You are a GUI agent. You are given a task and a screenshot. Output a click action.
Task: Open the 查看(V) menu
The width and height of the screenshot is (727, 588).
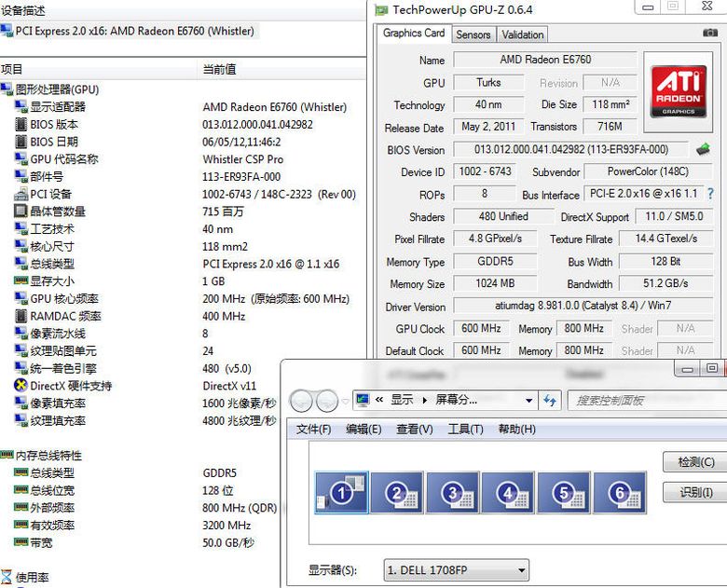pyautogui.click(x=414, y=430)
